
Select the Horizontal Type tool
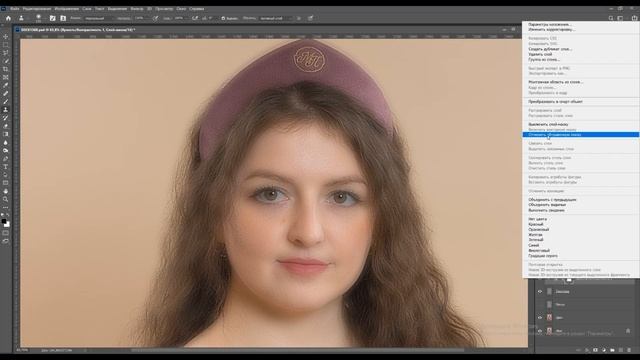tap(6, 167)
